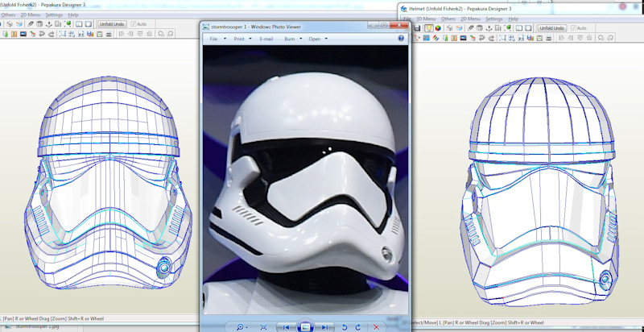Switch to single-pane view in left Pepakura window

pyautogui.click(x=89, y=24)
